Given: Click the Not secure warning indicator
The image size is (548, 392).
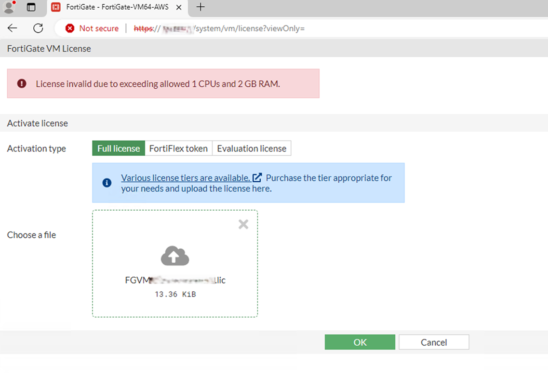Looking at the screenshot, I should (92, 28).
